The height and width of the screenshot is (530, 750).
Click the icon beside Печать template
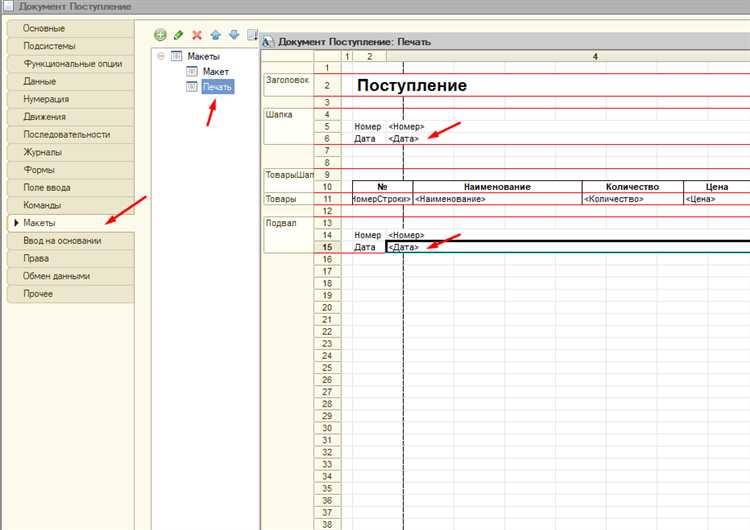[x=192, y=87]
